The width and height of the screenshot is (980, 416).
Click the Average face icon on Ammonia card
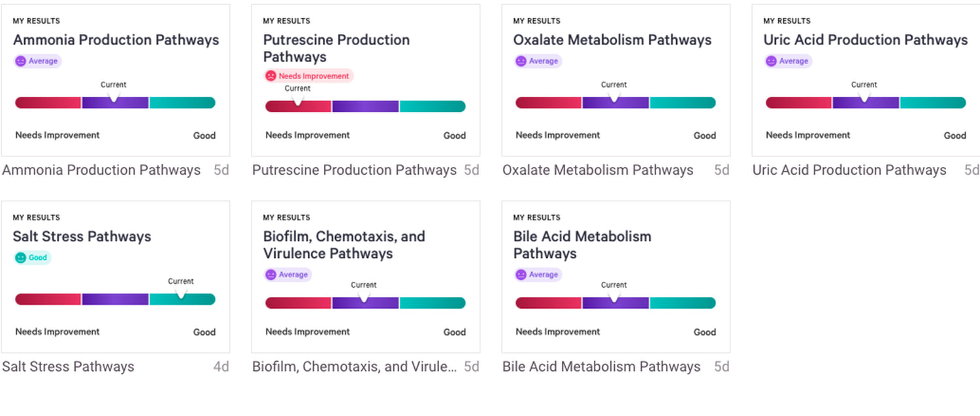click(x=21, y=61)
